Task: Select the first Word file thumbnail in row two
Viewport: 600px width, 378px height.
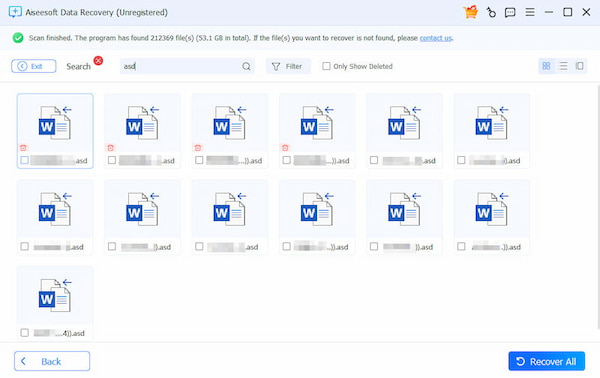Action: click(55, 209)
